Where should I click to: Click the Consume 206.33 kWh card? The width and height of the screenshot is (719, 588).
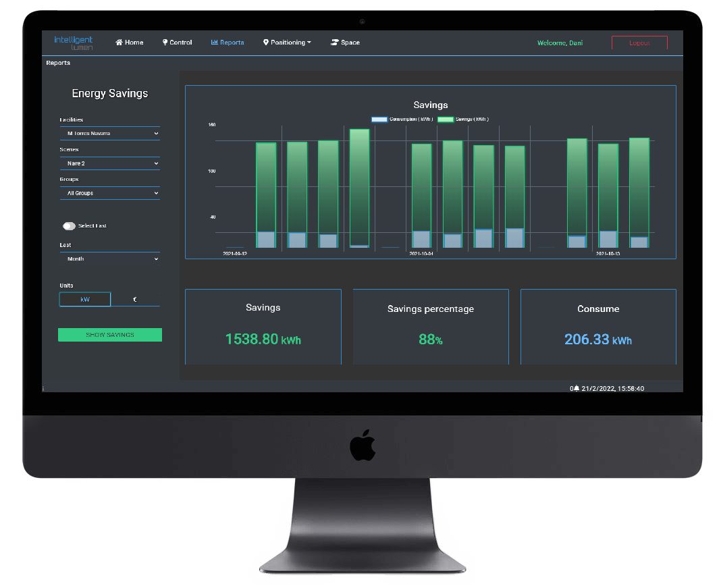click(598, 327)
